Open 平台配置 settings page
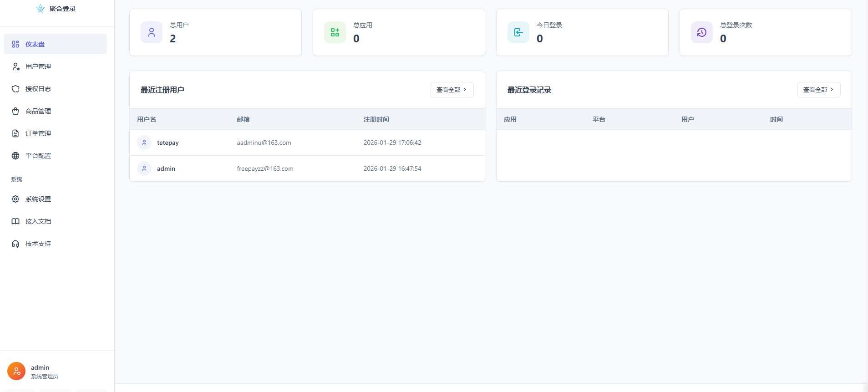868x392 pixels. 55,156
